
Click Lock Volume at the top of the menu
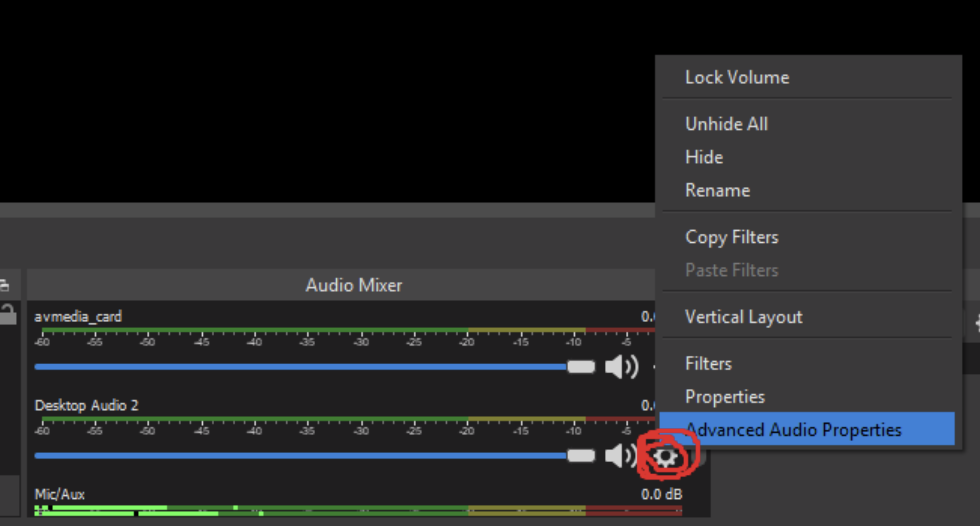click(x=737, y=77)
